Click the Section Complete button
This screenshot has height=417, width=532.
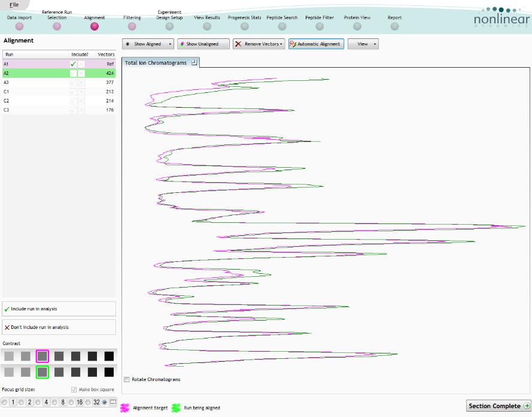tap(498, 406)
